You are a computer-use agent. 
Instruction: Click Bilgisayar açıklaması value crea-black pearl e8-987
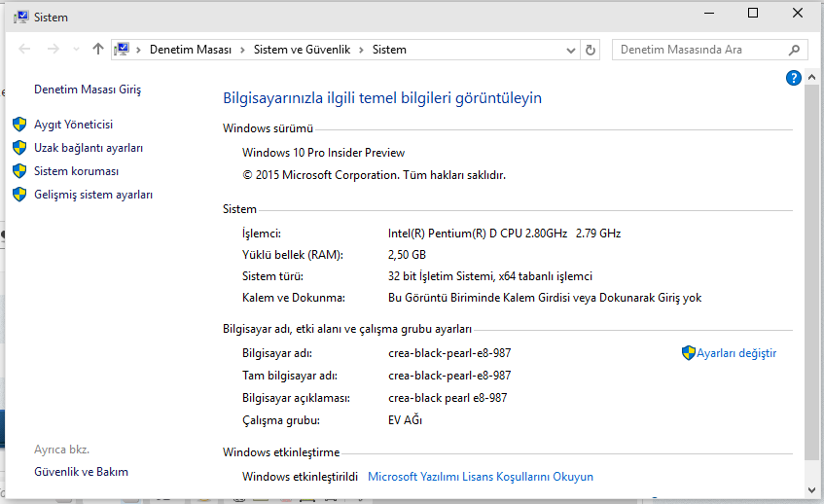[x=448, y=398]
